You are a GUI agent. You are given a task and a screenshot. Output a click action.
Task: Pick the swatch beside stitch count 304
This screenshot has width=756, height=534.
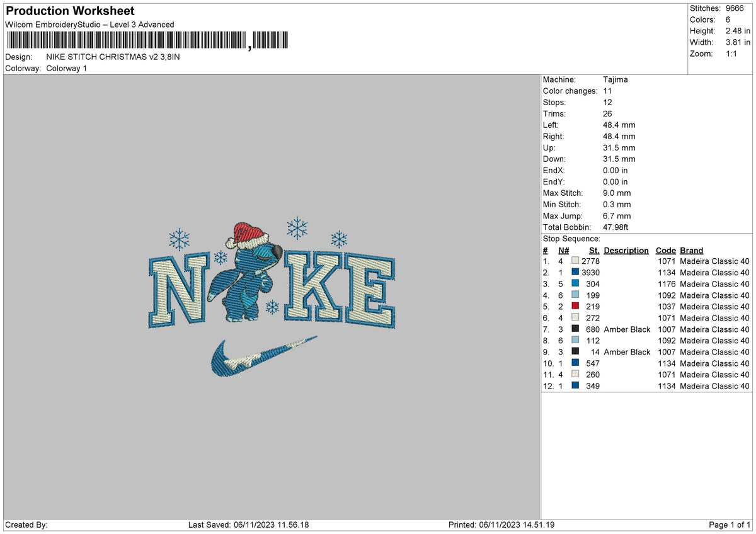point(575,284)
